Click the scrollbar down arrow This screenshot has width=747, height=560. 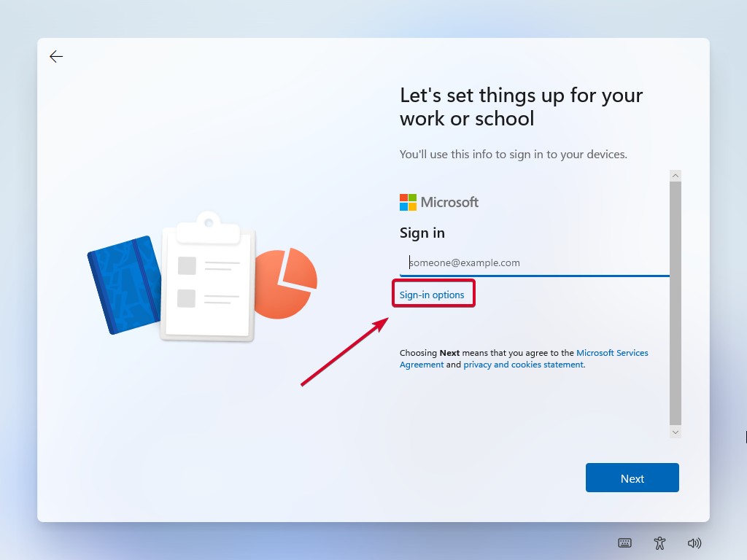coord(675,431)
